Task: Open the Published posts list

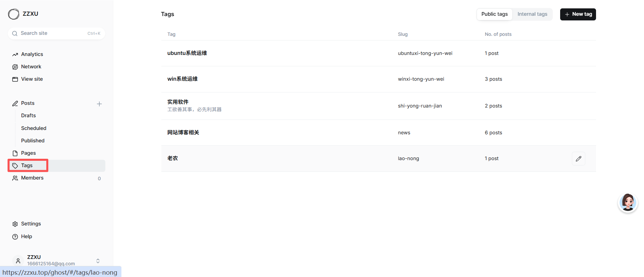Action: pos(33,141)
